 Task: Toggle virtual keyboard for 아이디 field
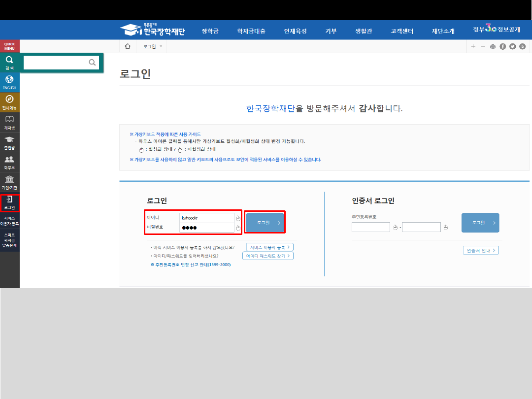(238, 218)
